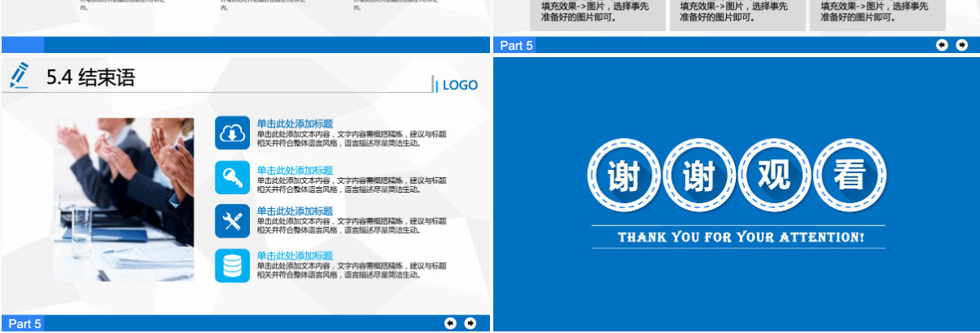Screen dimensions: 980x333
Task: Click the database stack icon
Action: tap(232, 265)
